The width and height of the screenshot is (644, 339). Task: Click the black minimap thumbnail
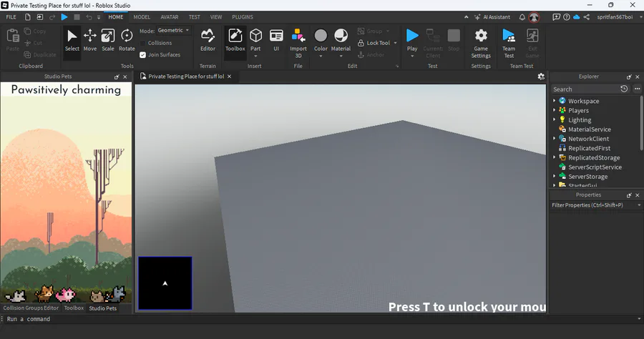pos(165,282)
